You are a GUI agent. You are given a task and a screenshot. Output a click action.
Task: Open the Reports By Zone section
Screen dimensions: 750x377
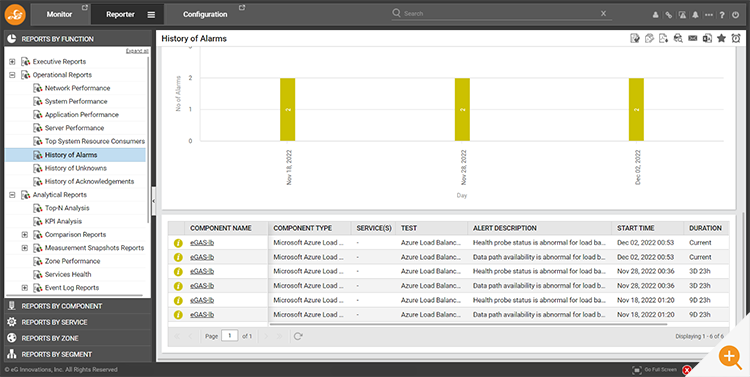[77, 338]
